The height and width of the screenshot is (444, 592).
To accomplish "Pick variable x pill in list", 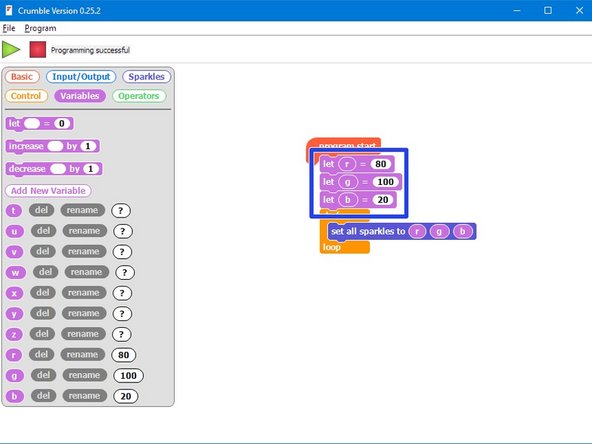I will pyautogui.click(x=14, y=293).
